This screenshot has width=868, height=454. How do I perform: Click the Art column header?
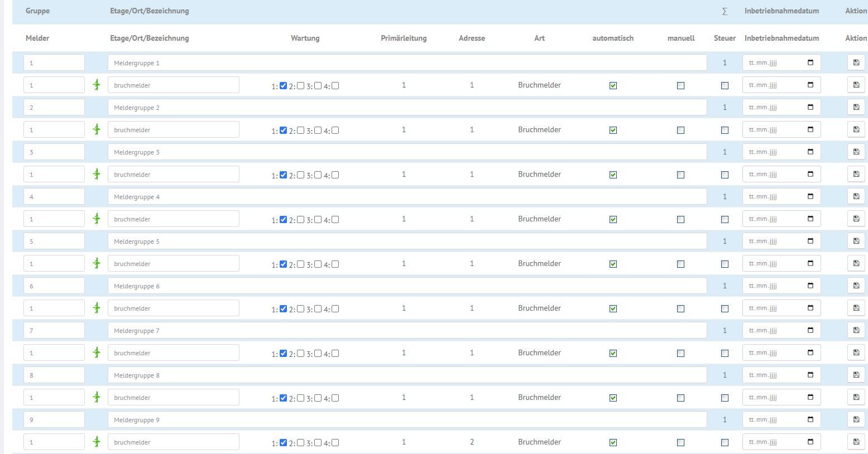[x=539, y=38]
